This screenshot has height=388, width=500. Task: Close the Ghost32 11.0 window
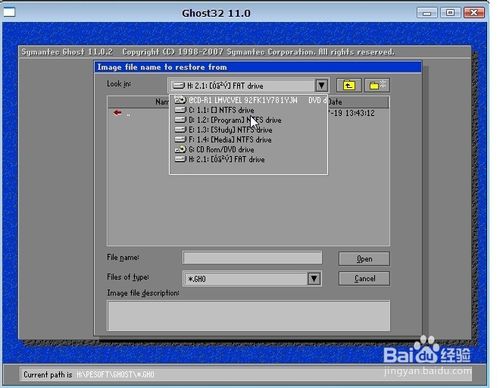click(474, 13)
